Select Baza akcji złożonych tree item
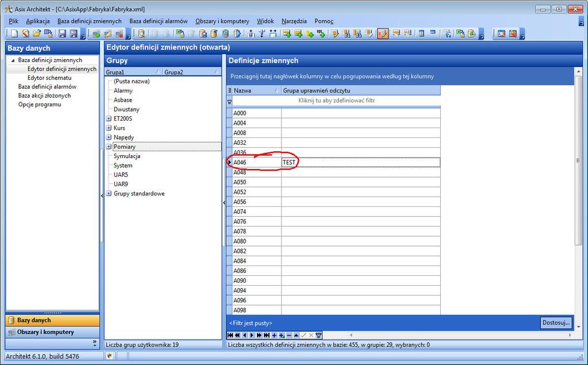This screenshot has height=365, width=588. (44, 95)
